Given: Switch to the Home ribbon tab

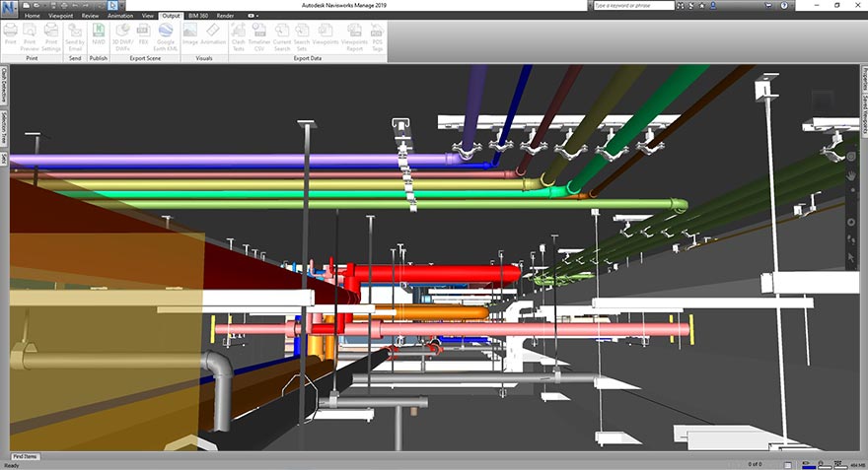Looking at the screenshot, I should (x=33, y=16).
